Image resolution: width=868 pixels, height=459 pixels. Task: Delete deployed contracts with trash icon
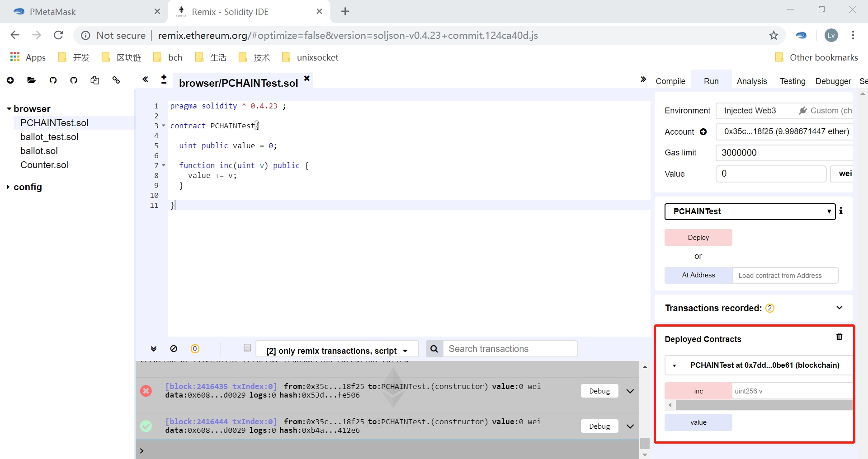pos(839,337)
